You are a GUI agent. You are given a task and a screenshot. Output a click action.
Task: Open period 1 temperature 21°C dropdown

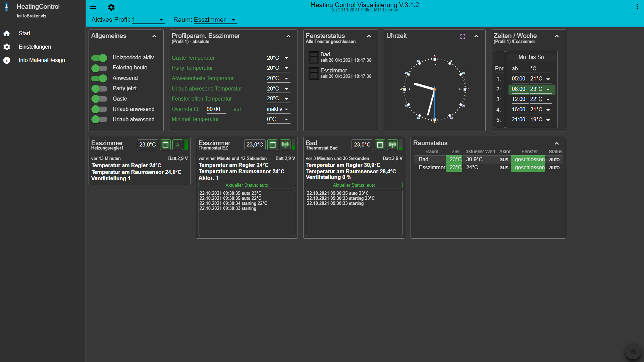[x=541, y=79]
